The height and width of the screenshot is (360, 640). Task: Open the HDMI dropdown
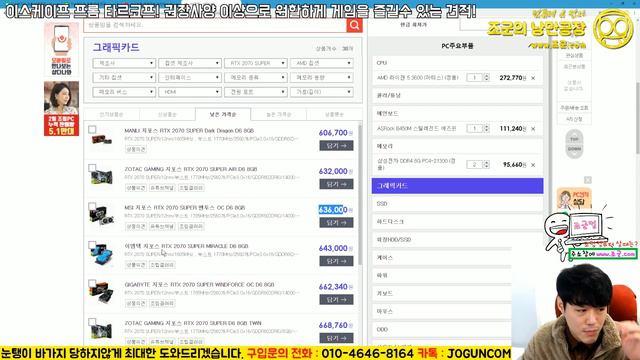[190, 92]
